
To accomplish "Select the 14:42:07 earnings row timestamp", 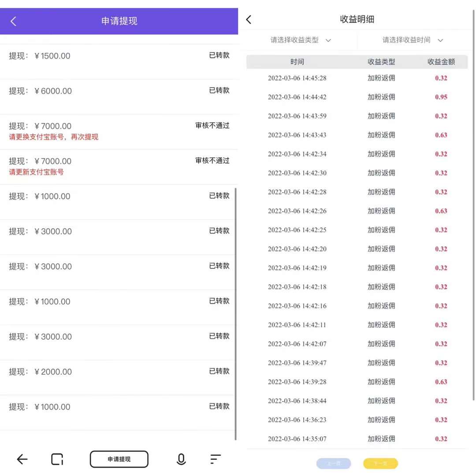I will coord(297,344).
